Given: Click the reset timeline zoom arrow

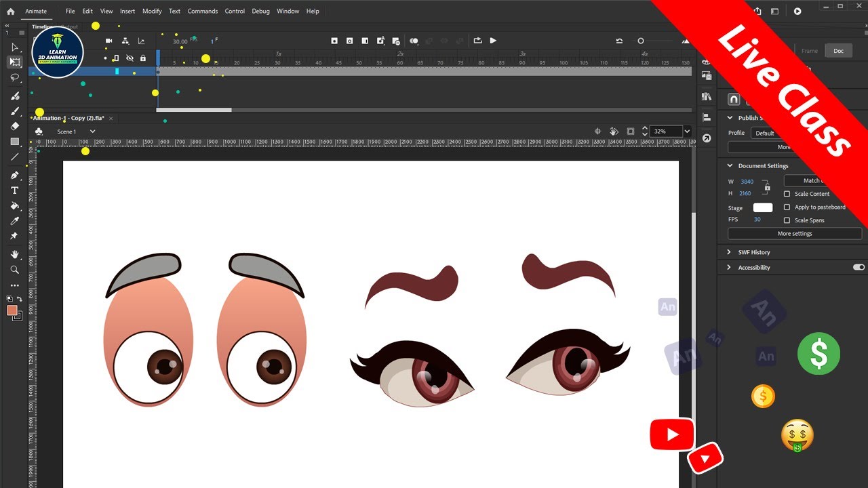Looking at the screenshot, I should coord(619,41).
